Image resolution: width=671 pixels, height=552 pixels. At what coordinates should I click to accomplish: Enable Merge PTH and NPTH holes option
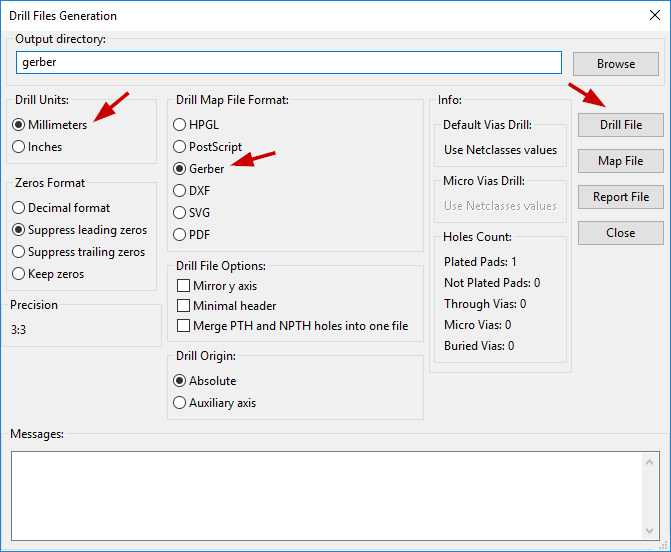point(293,326)
